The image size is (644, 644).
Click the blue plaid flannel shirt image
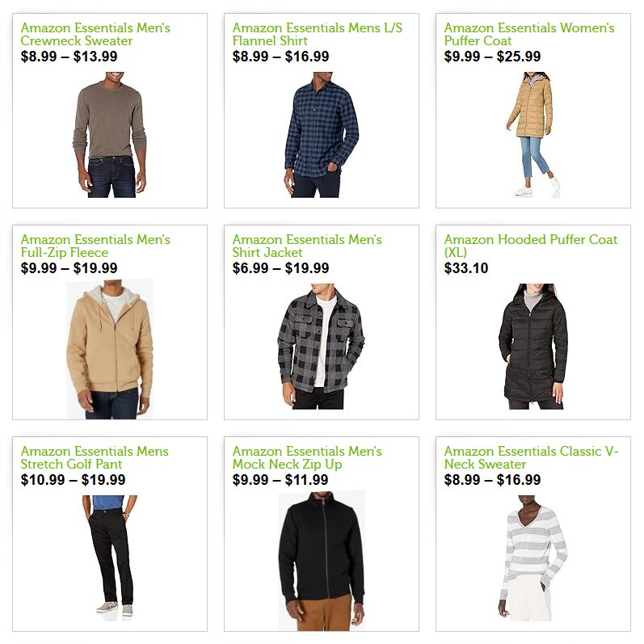click(322, 135)
